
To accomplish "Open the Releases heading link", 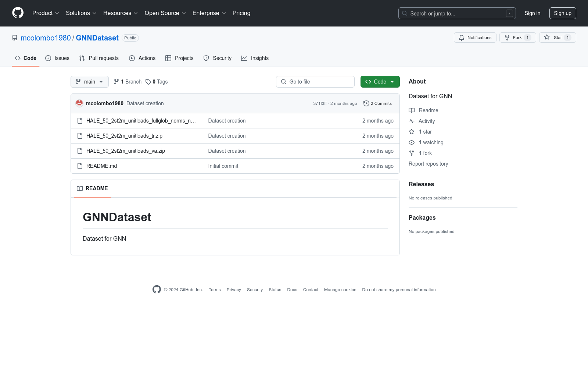I will point(421,184).
